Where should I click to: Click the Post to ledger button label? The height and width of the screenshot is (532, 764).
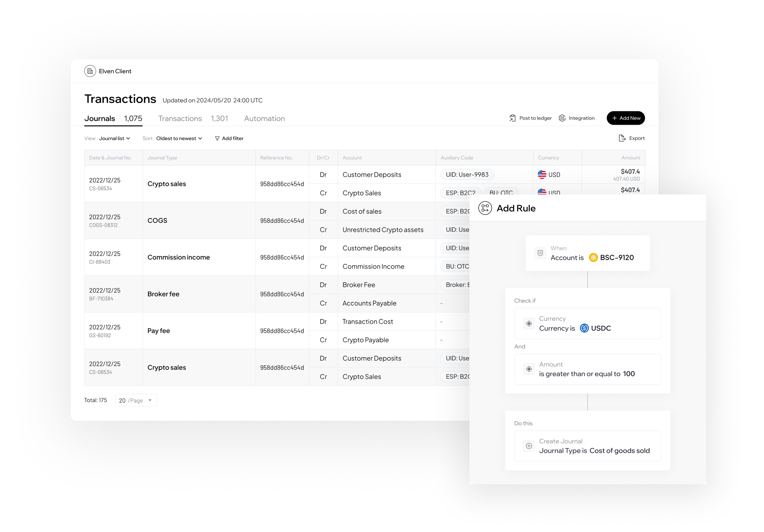click(535, 118)
